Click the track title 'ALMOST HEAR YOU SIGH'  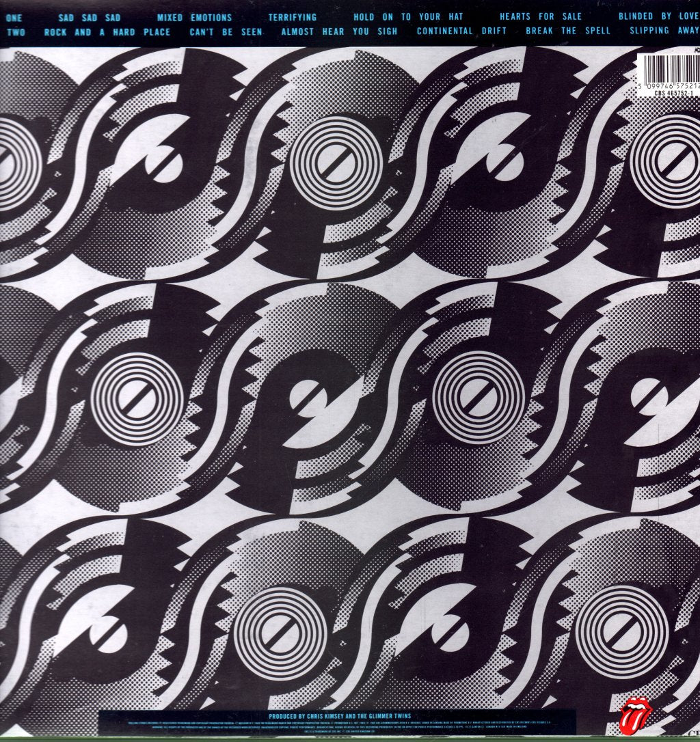click(x=339, y=31)
